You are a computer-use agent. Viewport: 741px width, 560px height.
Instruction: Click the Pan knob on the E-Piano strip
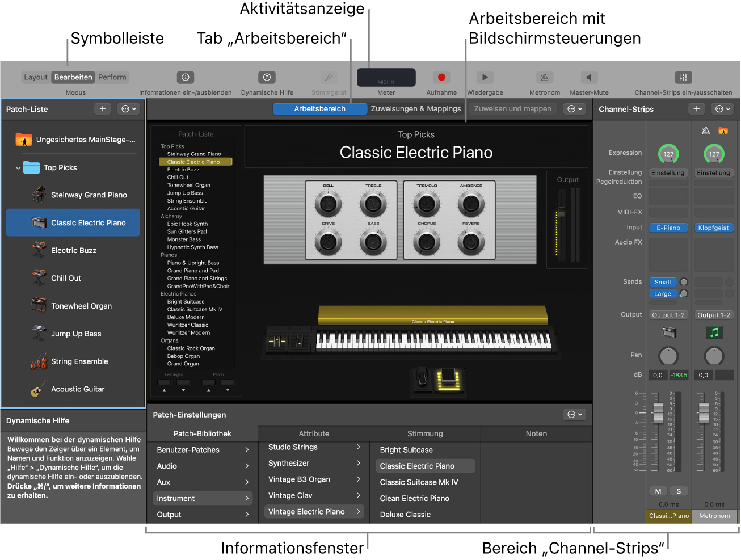click(668, 356)
